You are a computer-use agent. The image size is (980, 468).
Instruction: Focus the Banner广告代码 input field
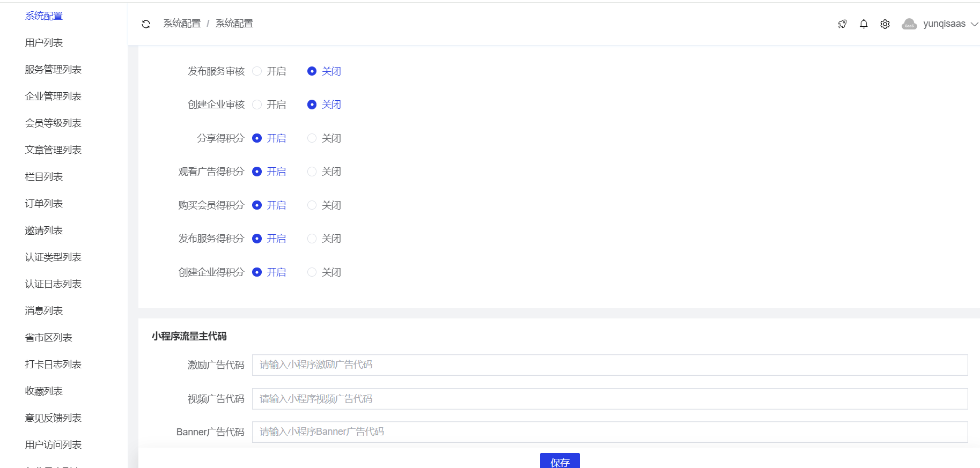610,432
